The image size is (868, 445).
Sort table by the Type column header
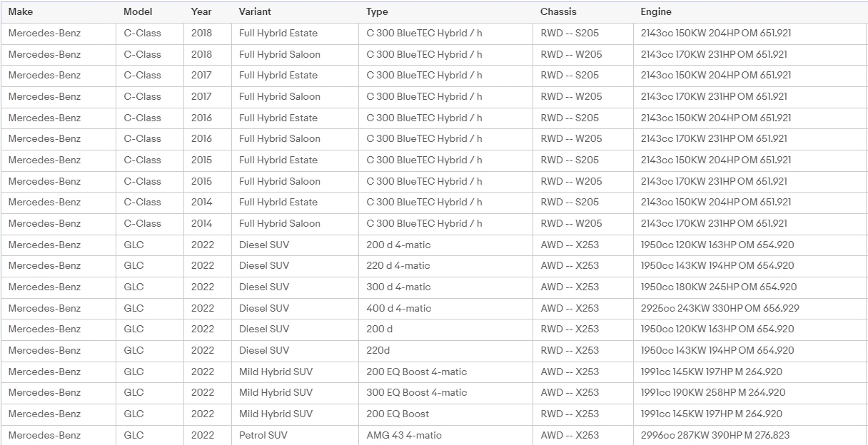coord(377,11)
